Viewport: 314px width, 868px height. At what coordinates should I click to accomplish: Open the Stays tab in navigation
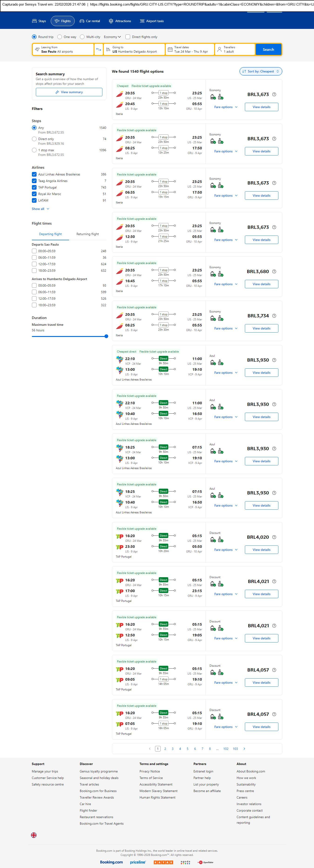pos(39,21)
